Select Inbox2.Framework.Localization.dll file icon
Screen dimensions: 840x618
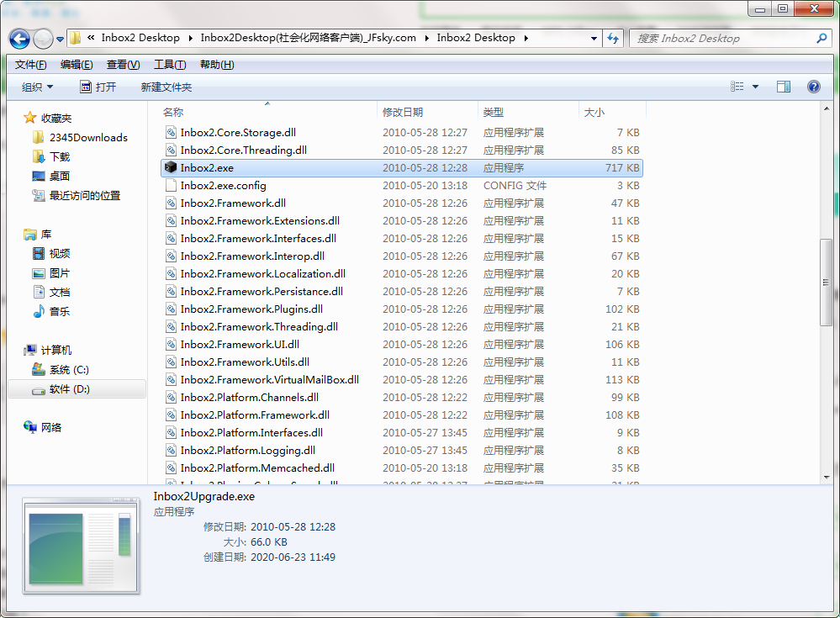click(171, 273)
